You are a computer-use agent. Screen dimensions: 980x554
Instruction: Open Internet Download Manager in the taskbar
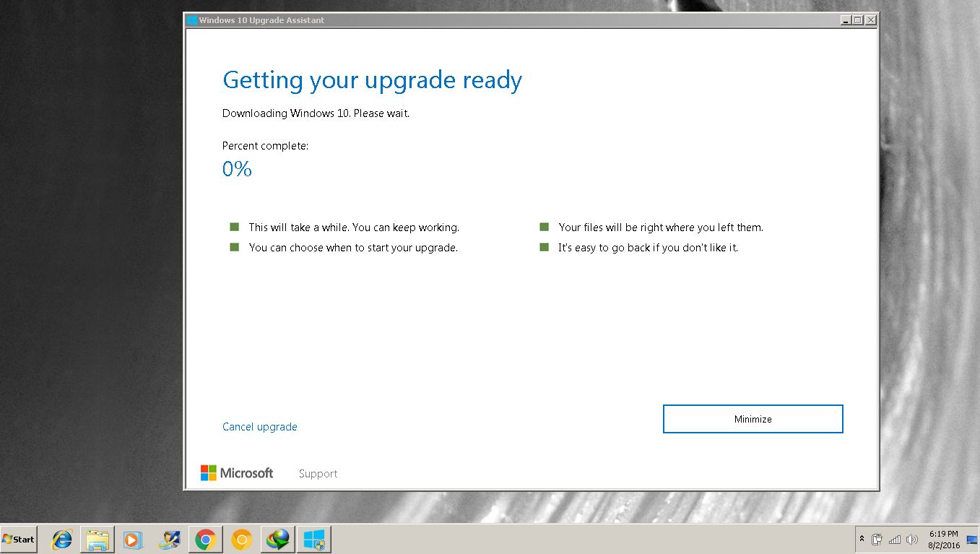click(x=277, y=540)
